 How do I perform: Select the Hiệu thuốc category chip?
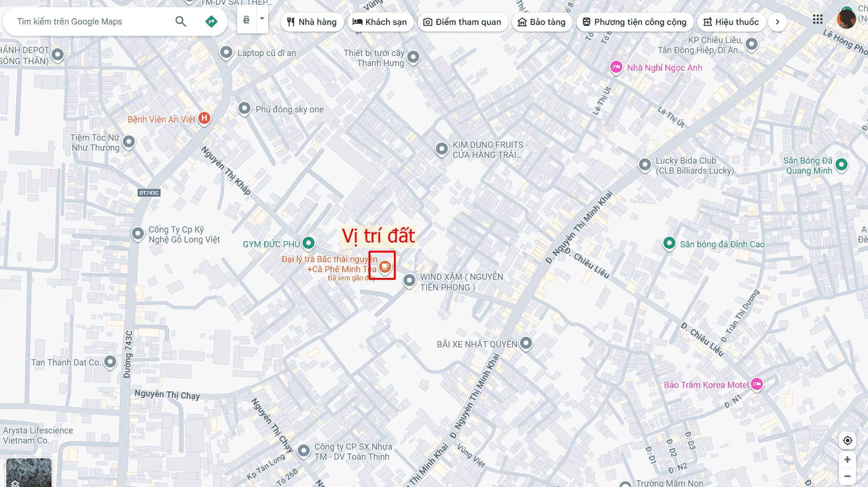[731, 22]
